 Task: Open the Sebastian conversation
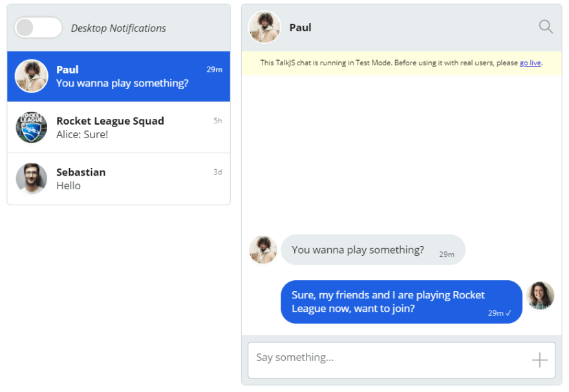pos(119,179)
